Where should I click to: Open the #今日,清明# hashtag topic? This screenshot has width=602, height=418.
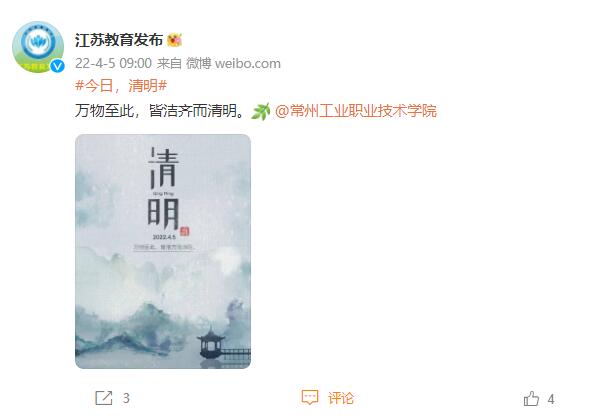coord(121,85)
